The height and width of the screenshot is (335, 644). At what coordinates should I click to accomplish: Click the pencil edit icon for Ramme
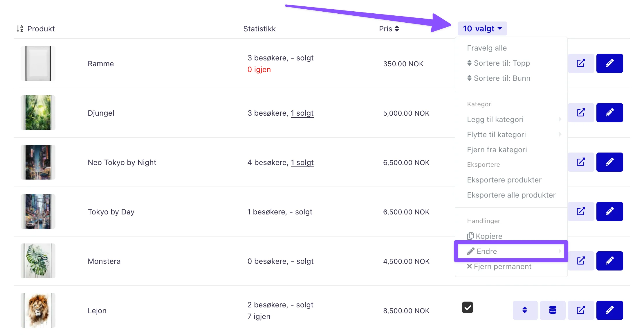tap(609, 63)
